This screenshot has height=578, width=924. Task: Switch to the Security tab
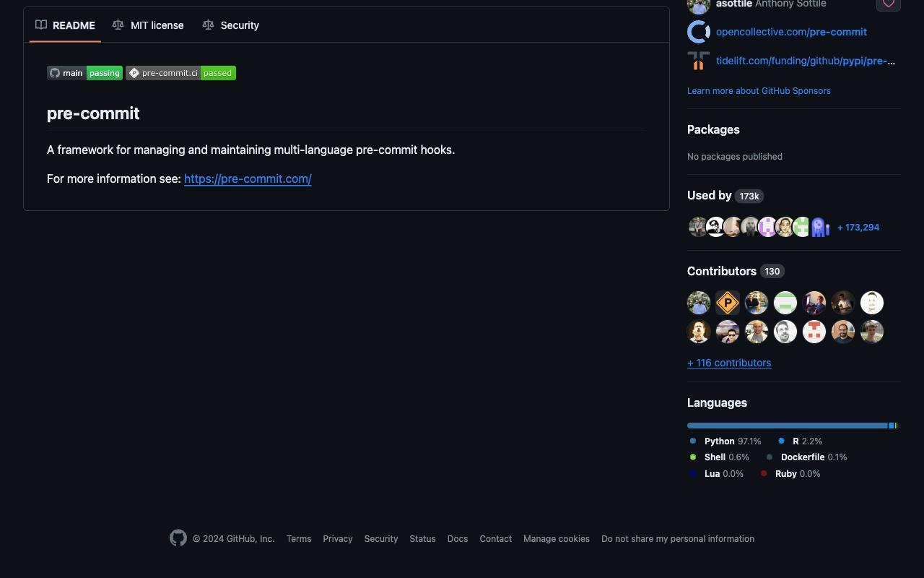pos(231,25)
